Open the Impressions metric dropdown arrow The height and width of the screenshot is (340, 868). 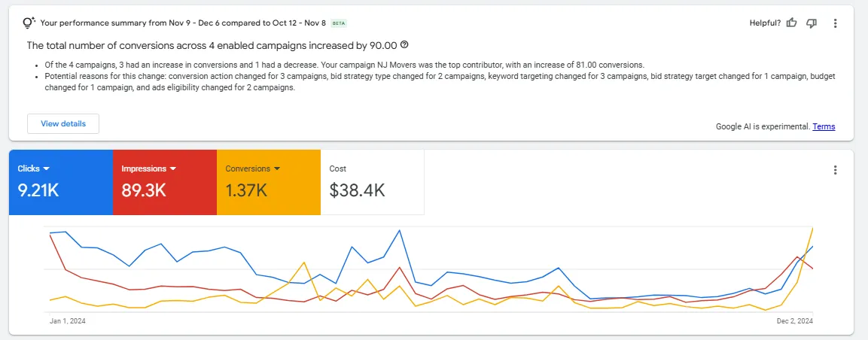click(x=172, y=168)
